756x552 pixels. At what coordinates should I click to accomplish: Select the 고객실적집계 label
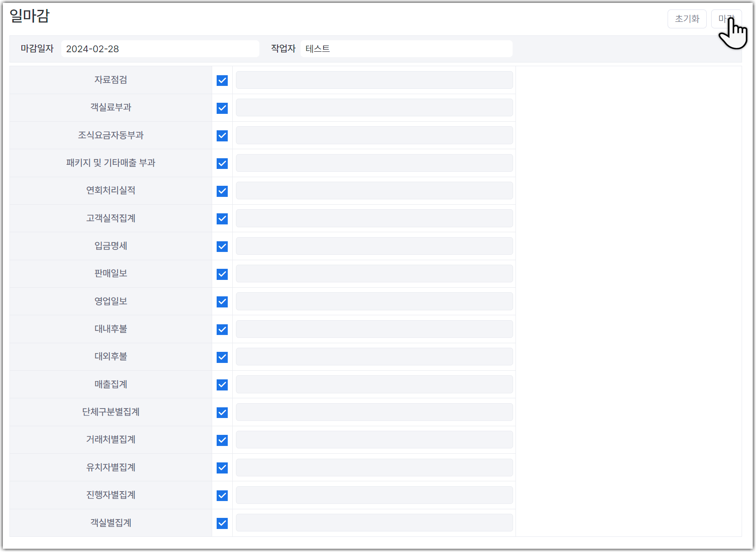(111, 218)
